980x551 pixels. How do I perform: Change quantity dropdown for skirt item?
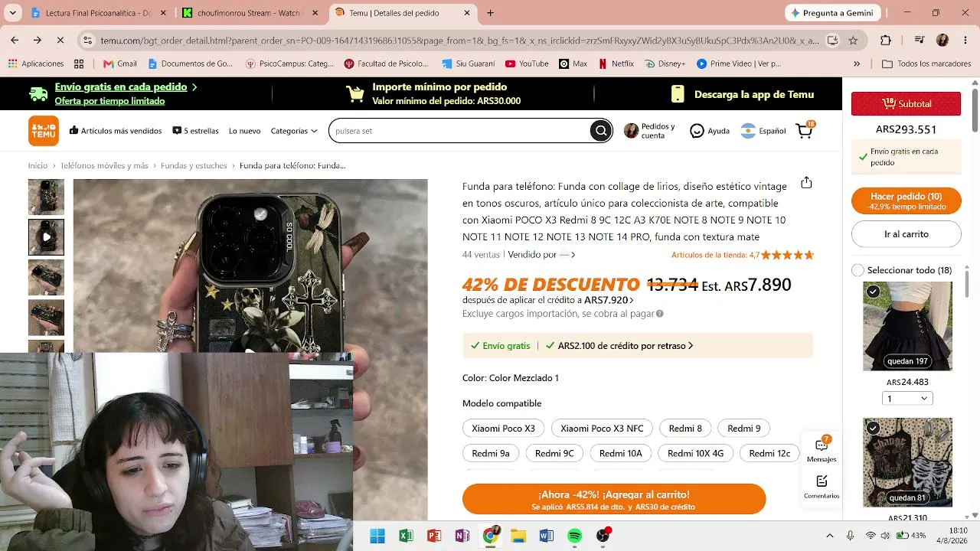point(907,398)
